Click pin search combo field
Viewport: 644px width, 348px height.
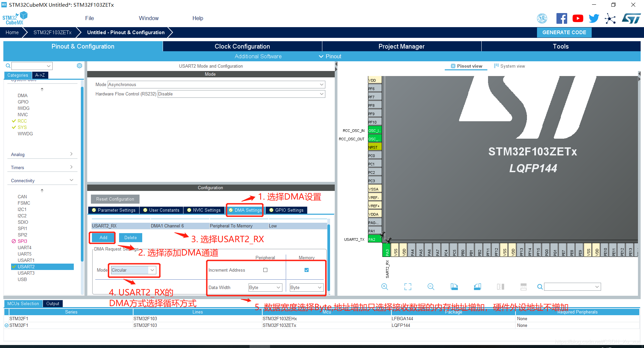(572, 287)
